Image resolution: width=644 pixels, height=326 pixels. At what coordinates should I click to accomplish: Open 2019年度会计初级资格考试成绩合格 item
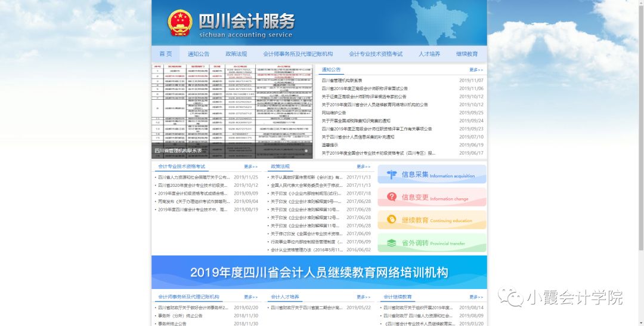pyautogui.click(x=193, y=193)
